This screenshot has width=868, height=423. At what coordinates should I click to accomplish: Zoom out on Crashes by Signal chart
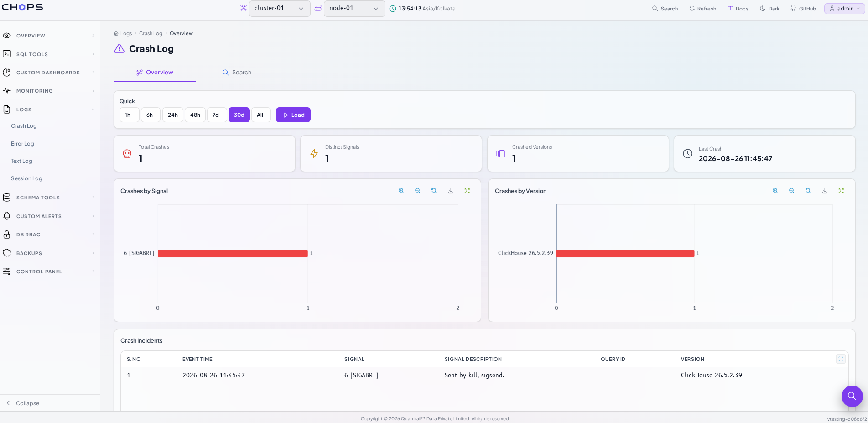[418, 191]
